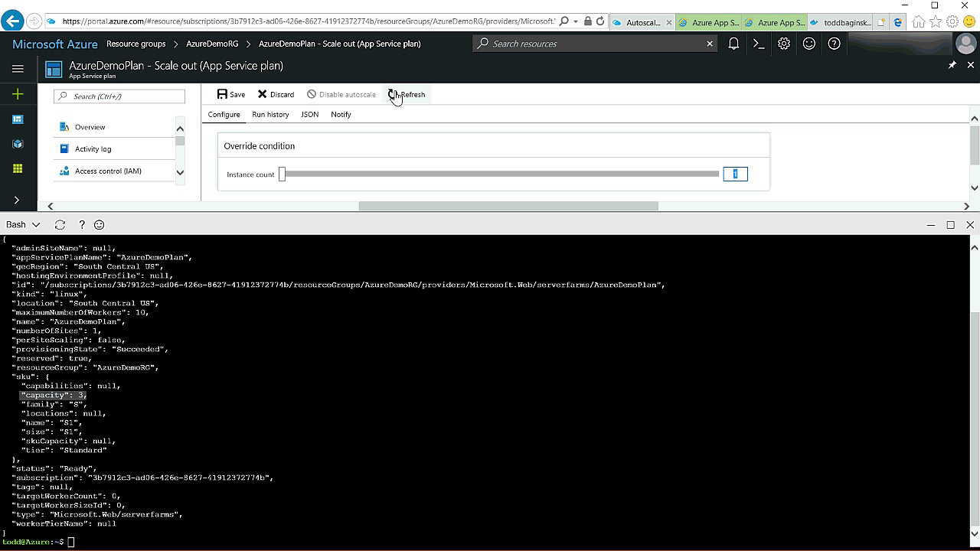The width and height of the screenshot is (980, 551).
Task: Open the new browser tab button
Action: [x=882, y=22]
